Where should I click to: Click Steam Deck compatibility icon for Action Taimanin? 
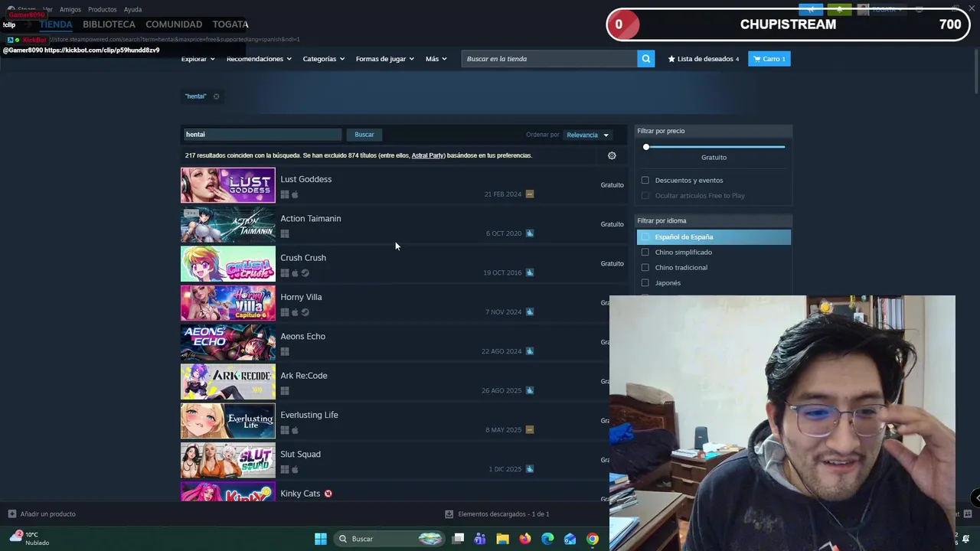tap(530, 233)
